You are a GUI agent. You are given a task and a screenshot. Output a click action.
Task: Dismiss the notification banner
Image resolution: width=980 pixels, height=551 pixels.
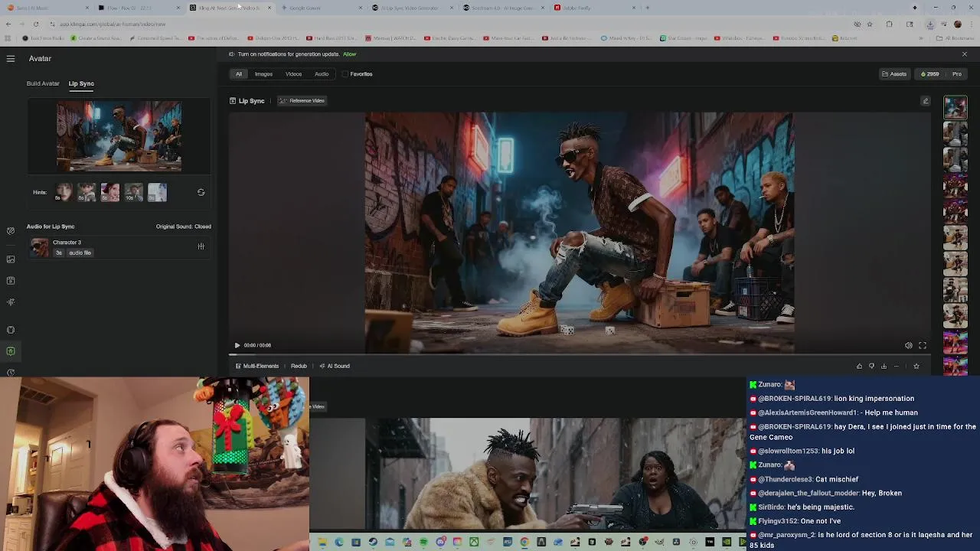(x=964, y=54)
